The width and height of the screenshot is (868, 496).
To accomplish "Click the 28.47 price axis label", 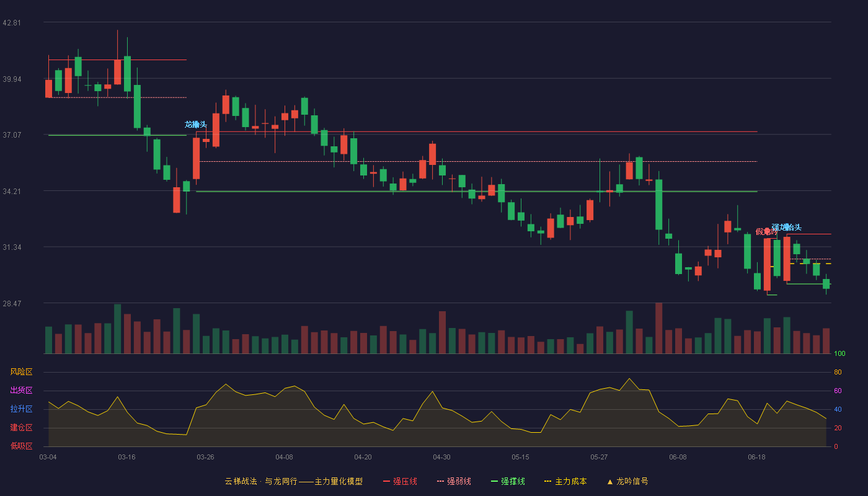I will click(x=12, y=304).
